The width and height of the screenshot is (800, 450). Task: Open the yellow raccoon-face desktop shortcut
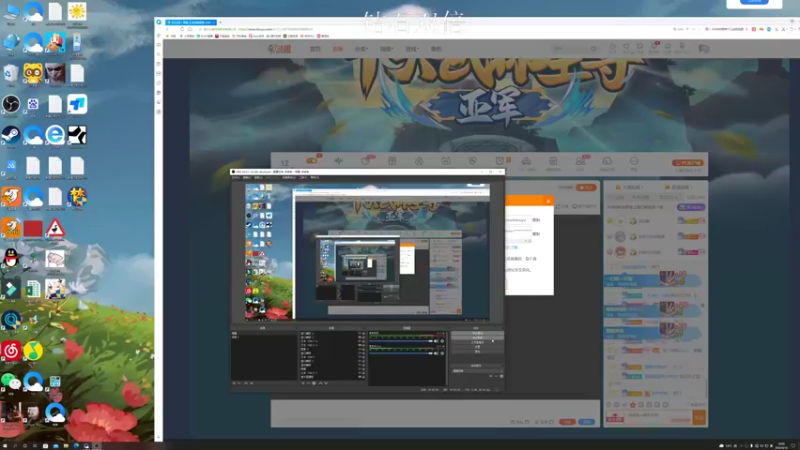(x=33, y=74)
